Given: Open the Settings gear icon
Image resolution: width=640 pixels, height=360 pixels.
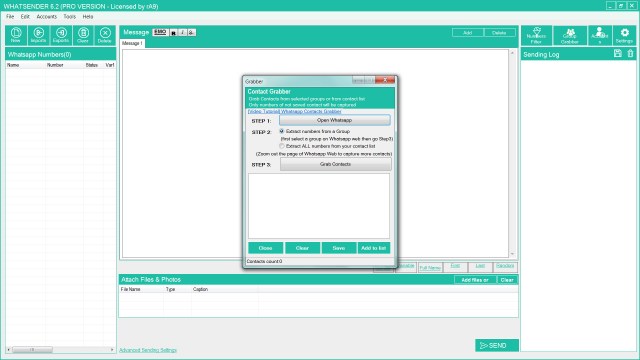Looking at the screenshot, I should [x=624, y=36].
